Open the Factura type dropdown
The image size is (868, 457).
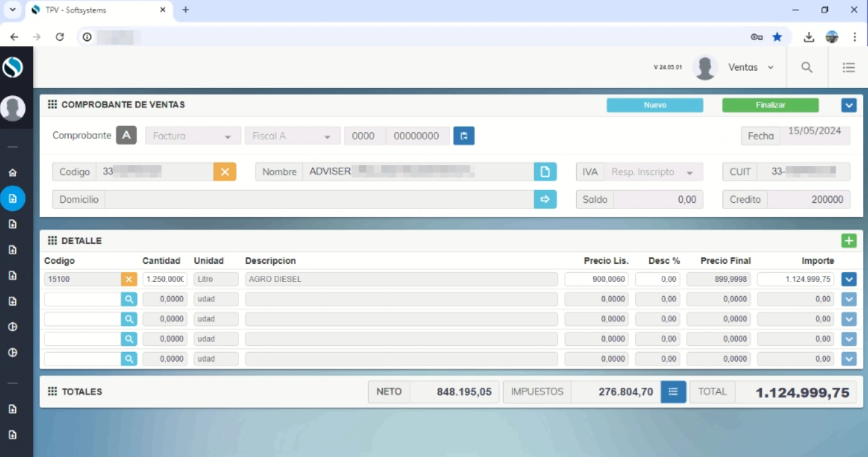coord(193,136)
